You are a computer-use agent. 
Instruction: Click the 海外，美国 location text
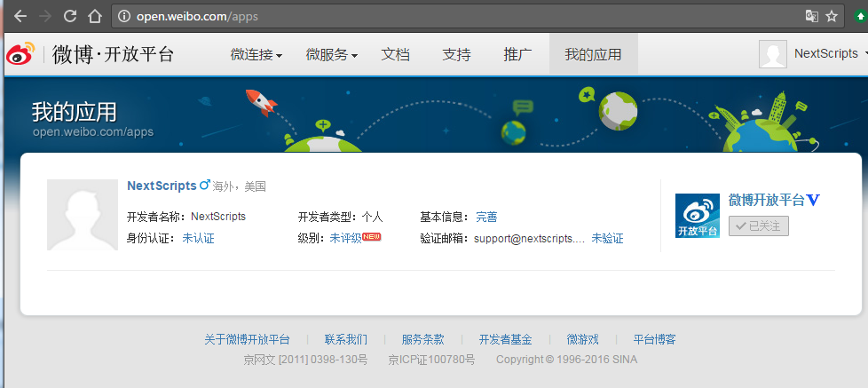pos(239,186)
